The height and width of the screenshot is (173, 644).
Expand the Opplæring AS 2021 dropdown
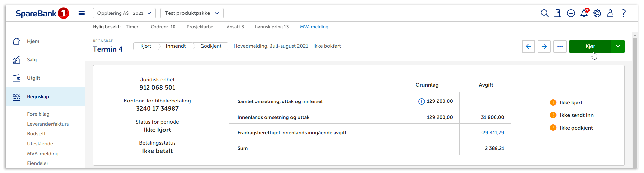[x=124, y=13]
